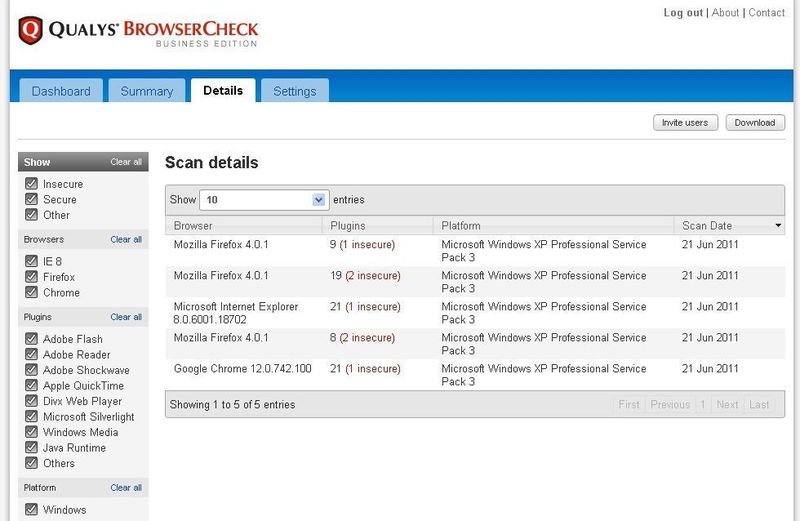This screenshot has height=521, width=800.
Task: Click page 1 in pagination
Action: click(x=703, y=405)
